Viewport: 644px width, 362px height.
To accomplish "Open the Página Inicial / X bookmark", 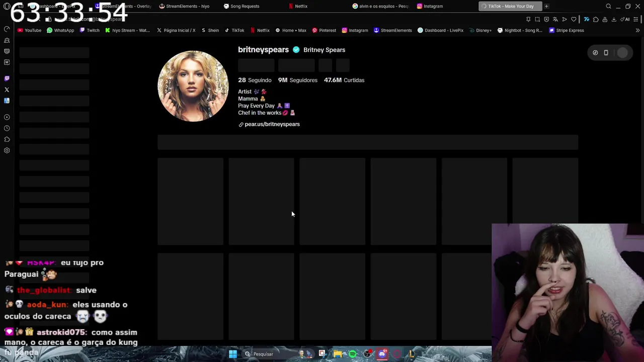I will coord(176,30).
